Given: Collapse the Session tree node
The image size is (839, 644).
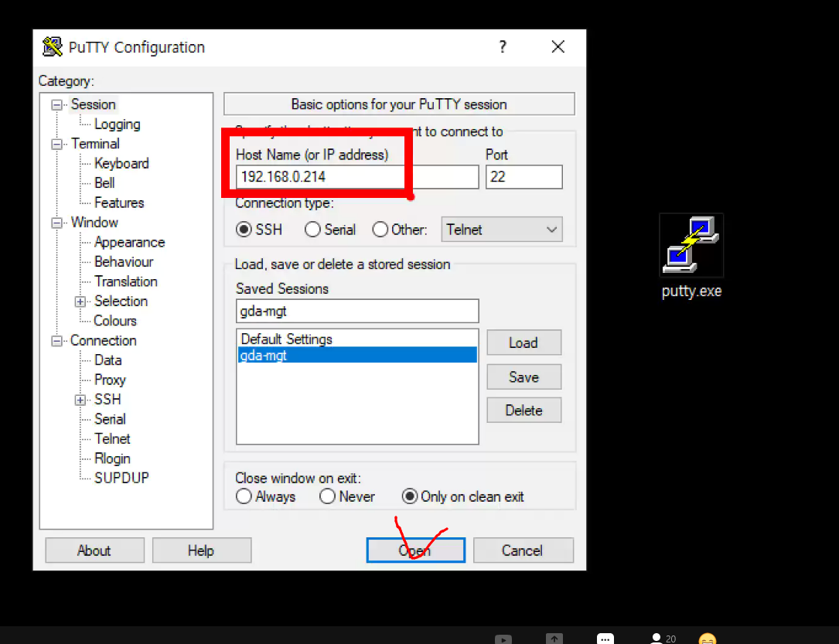Looking at the screenshot, I should pos(56,105).
